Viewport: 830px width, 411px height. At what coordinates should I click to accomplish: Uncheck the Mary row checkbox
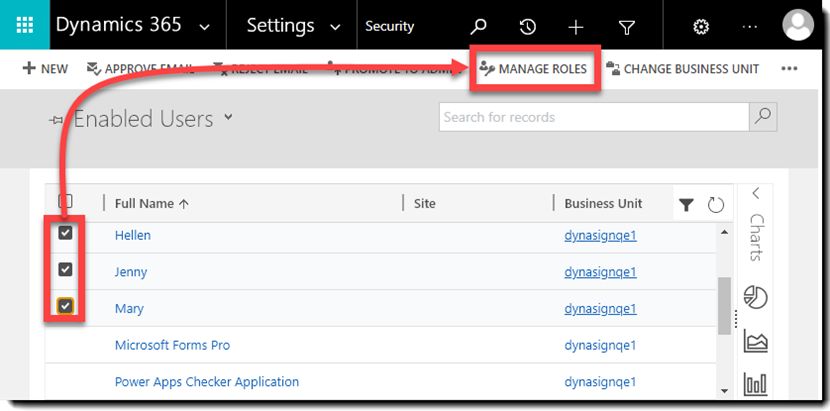65,306
